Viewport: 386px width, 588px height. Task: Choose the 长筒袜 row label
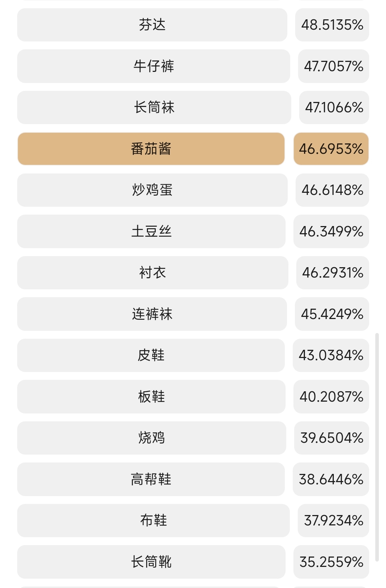pos(154,108)
